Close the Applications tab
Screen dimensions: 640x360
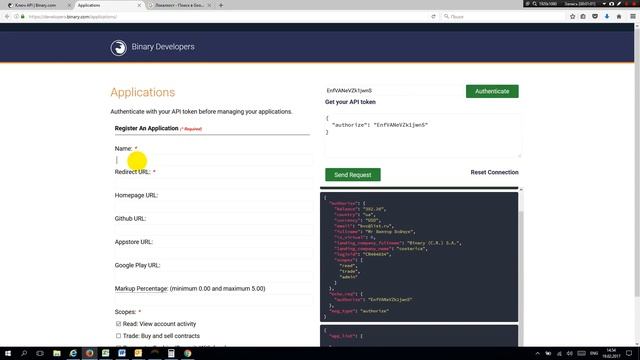coord(139,5)
